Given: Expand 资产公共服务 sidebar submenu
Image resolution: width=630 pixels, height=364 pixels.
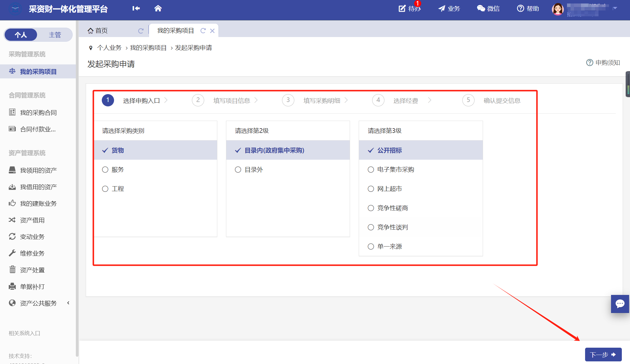Looking at the screenshot, I should 38,303.
